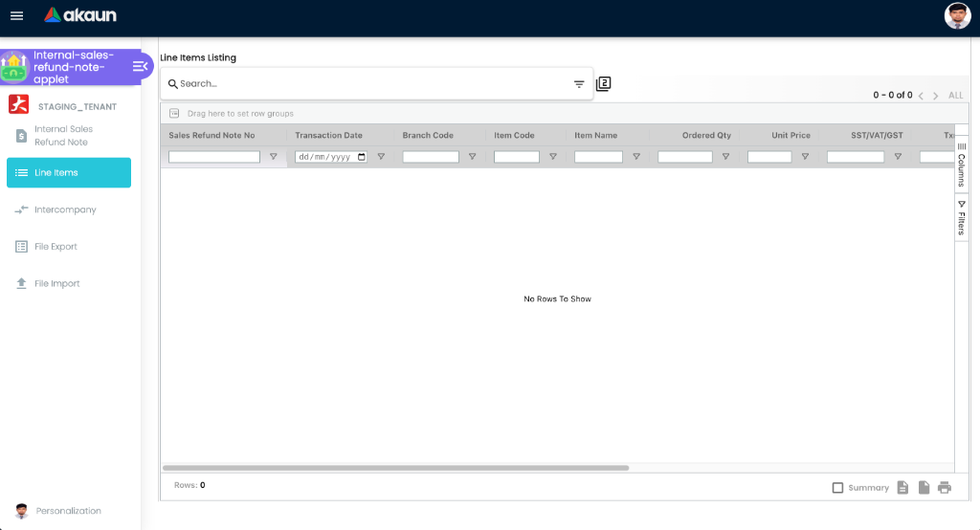Open Internal Sales Refund Note page

(x=69, y=136)
